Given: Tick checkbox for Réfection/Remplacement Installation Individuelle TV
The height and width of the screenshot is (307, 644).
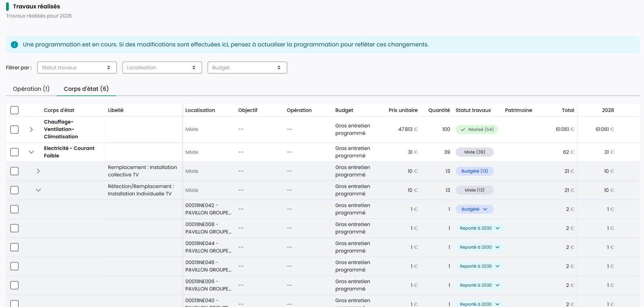Looking at the screenshot, I should 14,190.
